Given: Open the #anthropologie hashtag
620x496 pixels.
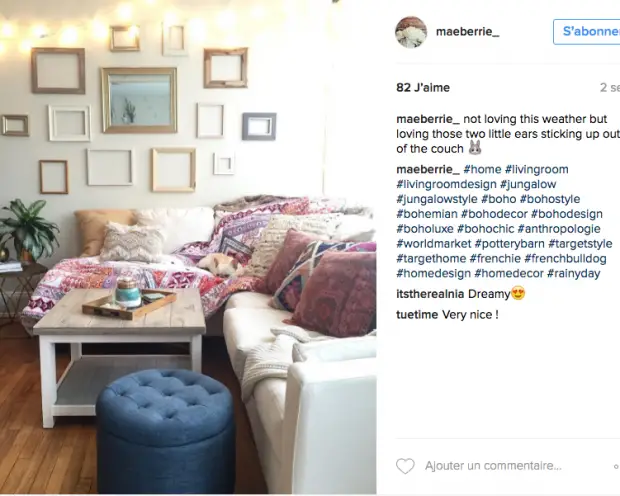Looking at the screenshot, I should (x=559, y=229).
